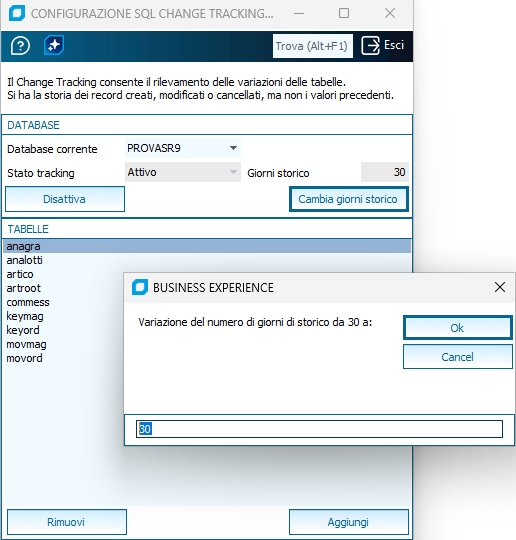
Task: Open the Stato tracking dropdown arrow
Action: click(233, 172)
